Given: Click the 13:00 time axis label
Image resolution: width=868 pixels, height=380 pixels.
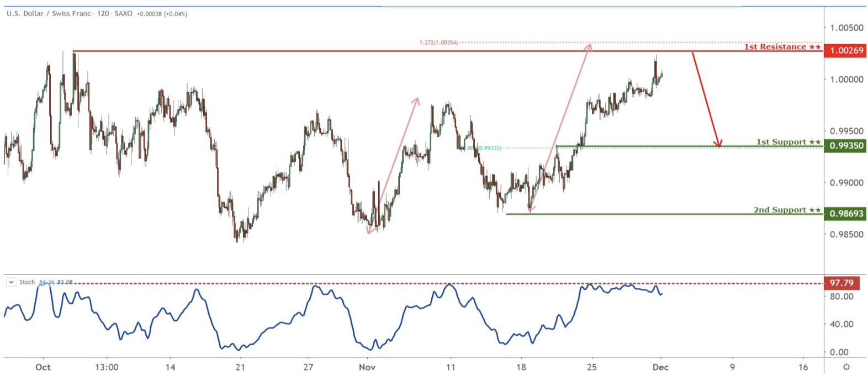Looking at the screenshot, I should (x=107, y=367).
